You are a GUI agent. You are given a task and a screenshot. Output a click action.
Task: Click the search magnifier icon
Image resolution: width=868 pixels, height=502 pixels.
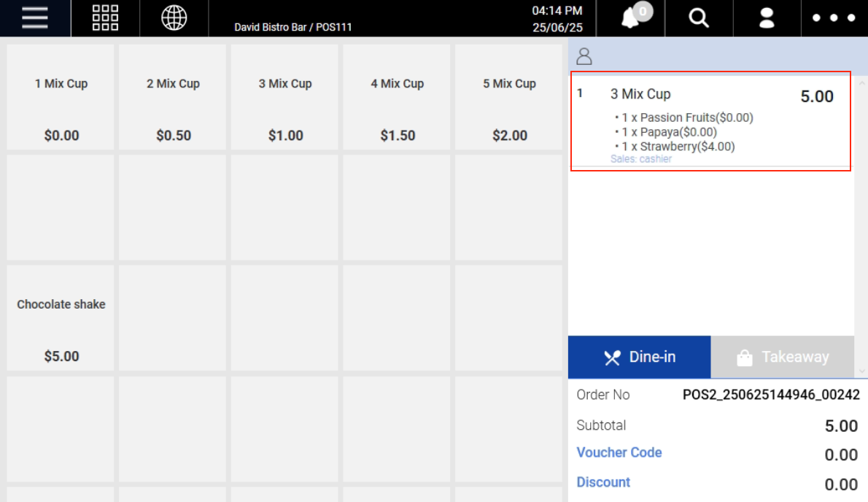[x=699, y=18]
